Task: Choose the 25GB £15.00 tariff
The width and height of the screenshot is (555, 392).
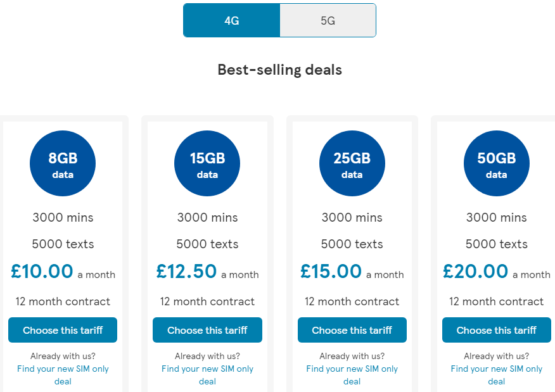Action: pos(352,330)
